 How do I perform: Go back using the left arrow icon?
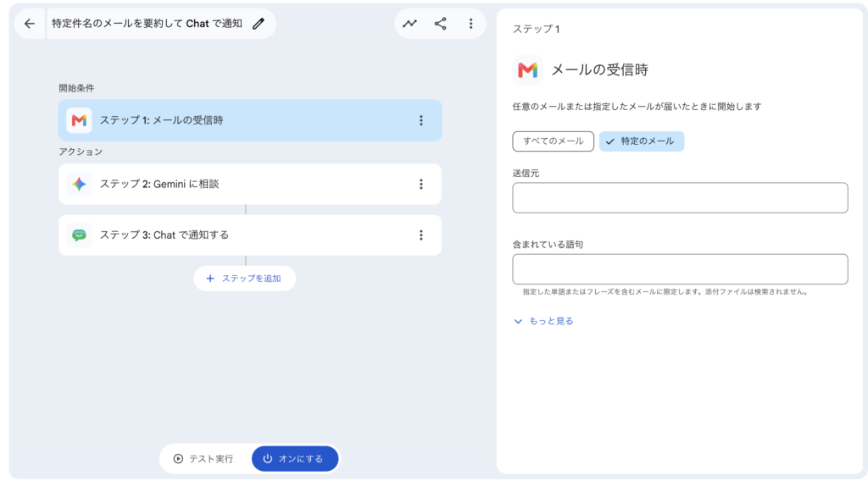point(30,23)
